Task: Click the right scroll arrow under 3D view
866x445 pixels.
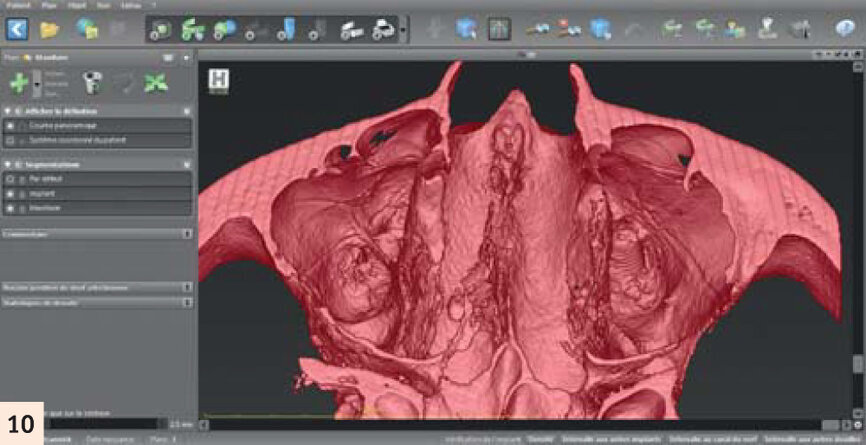Action: [847, 425]
